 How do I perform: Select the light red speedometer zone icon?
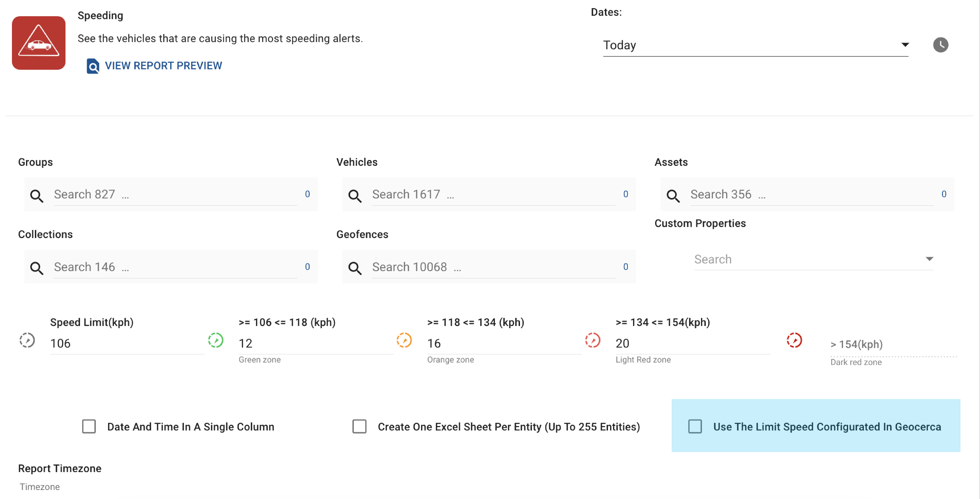pos(592,340)
